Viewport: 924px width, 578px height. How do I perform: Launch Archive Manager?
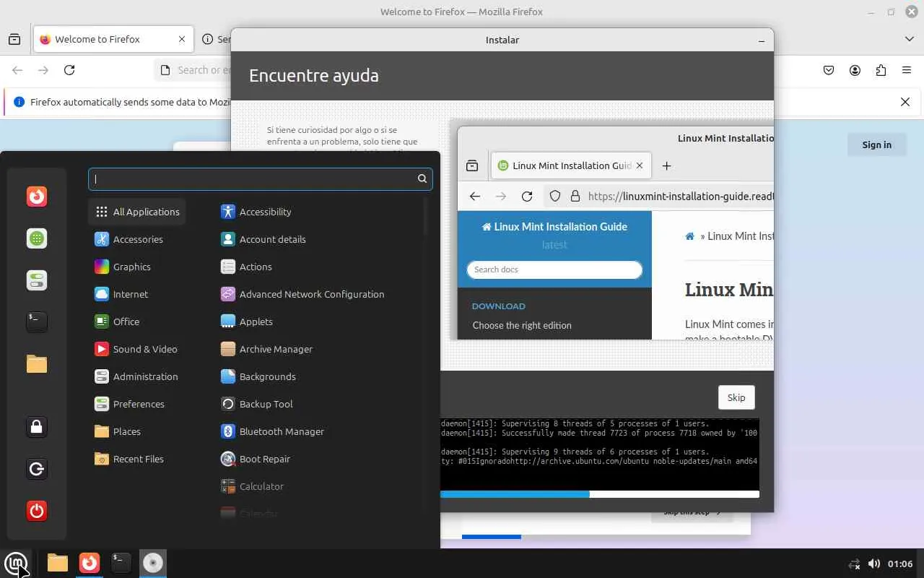(318, 349)
